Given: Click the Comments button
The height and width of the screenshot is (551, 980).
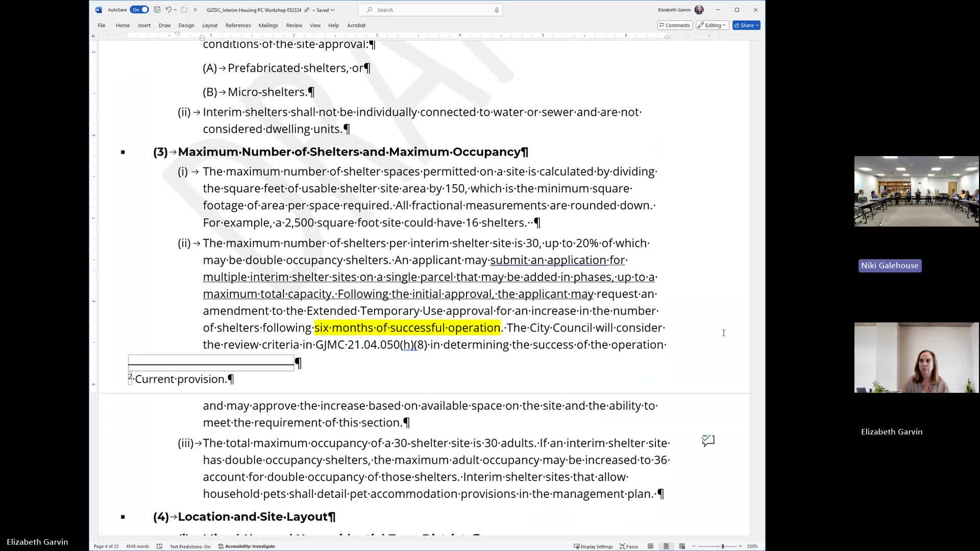Looking at the screenshot, I should (x=675, y=25).
